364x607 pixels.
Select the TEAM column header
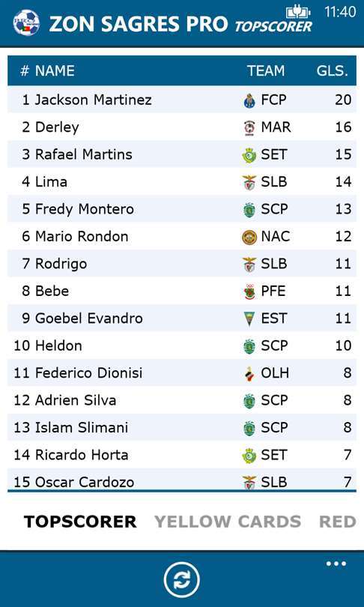pyautogui.click(x=266, y=71)
